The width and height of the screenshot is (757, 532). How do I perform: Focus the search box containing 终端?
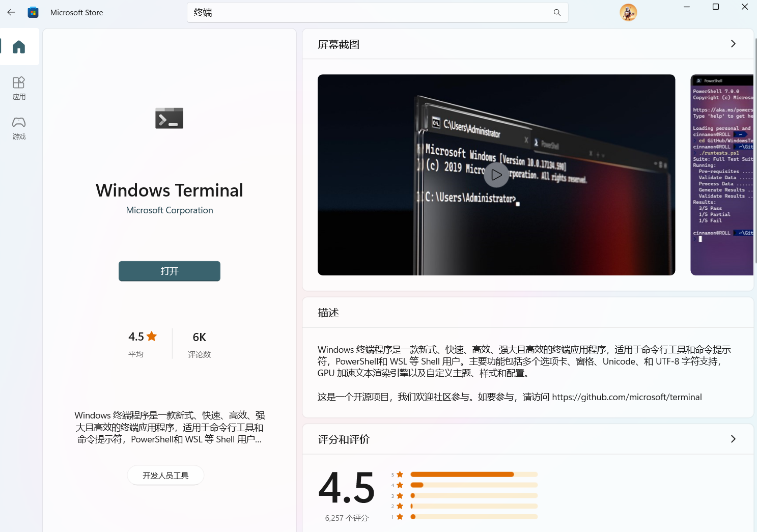[x=378, y=13]
